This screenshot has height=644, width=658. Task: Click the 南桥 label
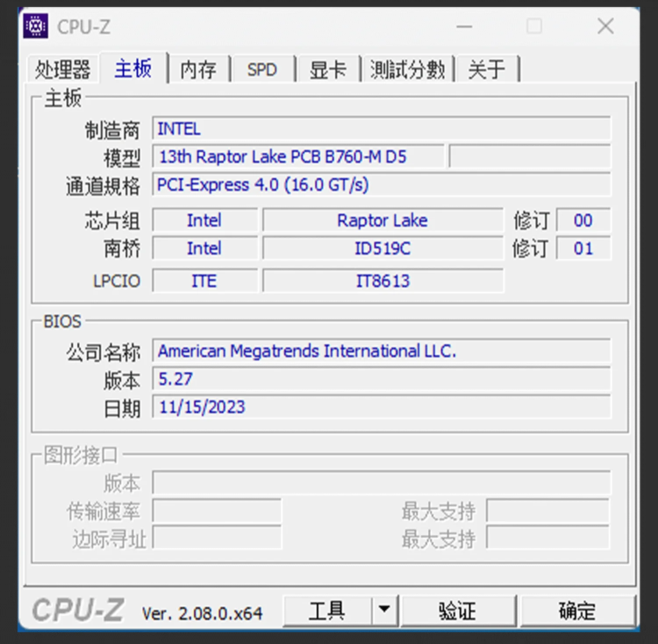pos(122,249)
